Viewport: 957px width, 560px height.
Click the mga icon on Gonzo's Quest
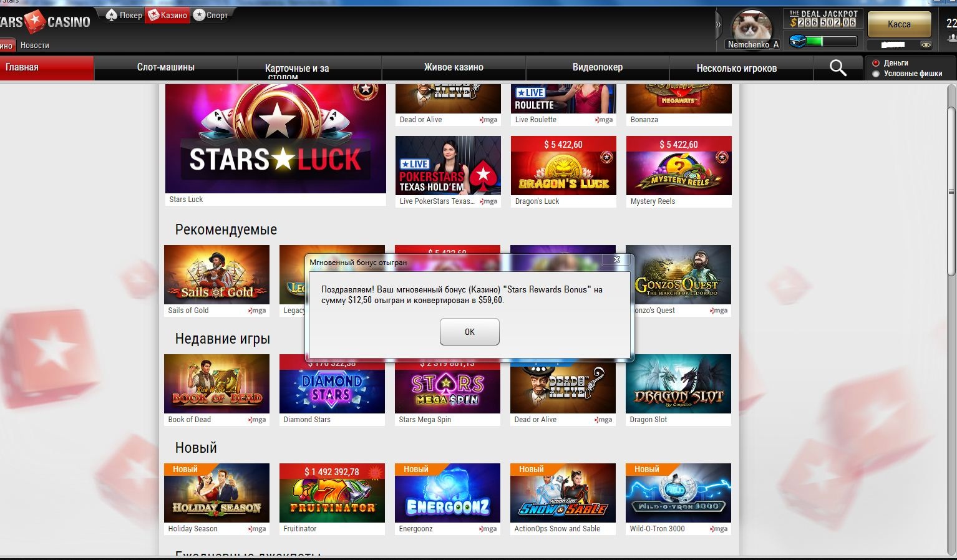[719, 311]
